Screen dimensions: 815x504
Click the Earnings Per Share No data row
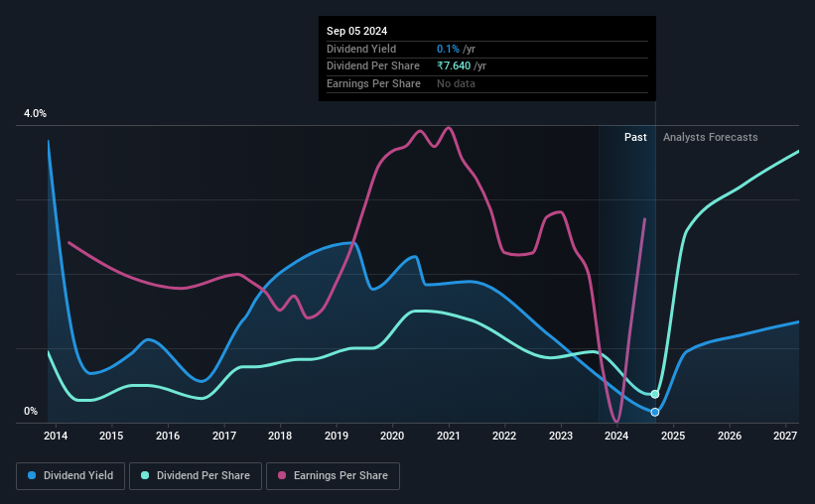coord(487,83)
